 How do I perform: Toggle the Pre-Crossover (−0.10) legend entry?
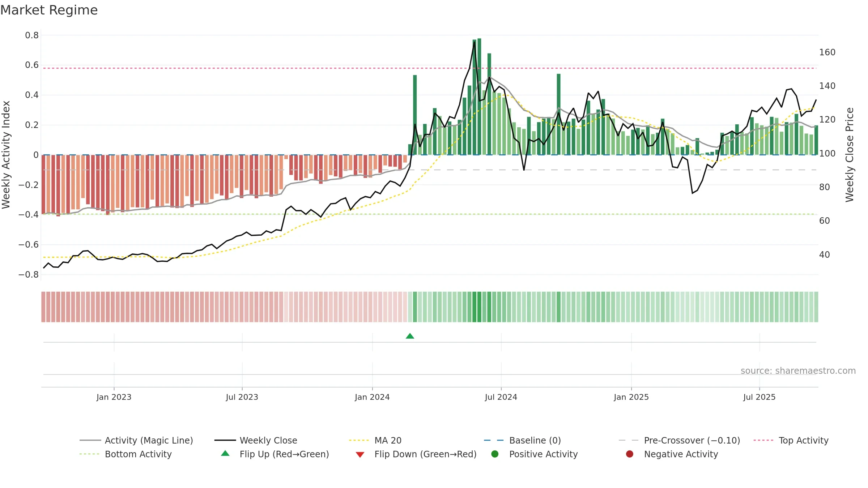[x=679, y=440]
